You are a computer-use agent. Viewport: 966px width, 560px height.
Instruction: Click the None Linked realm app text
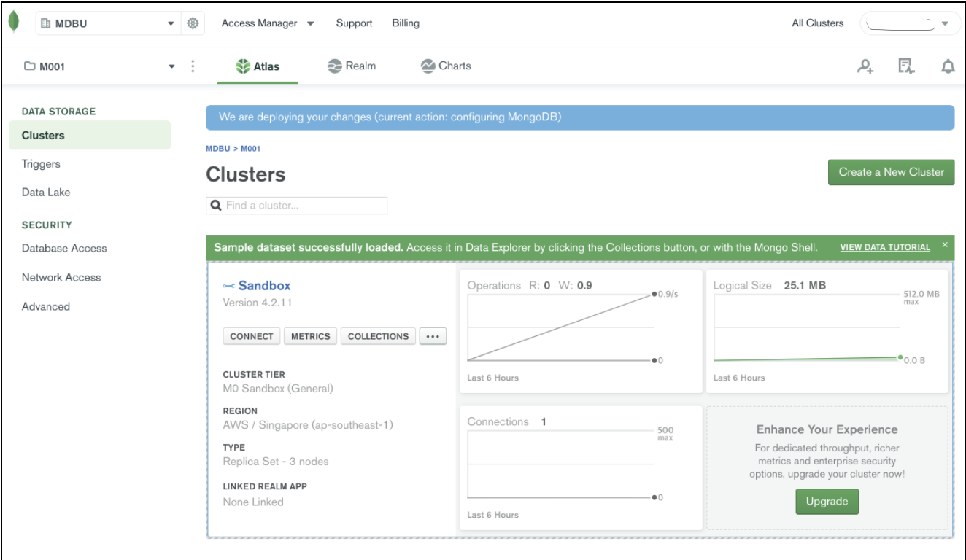pyautogui.click(x=253, y=502)
